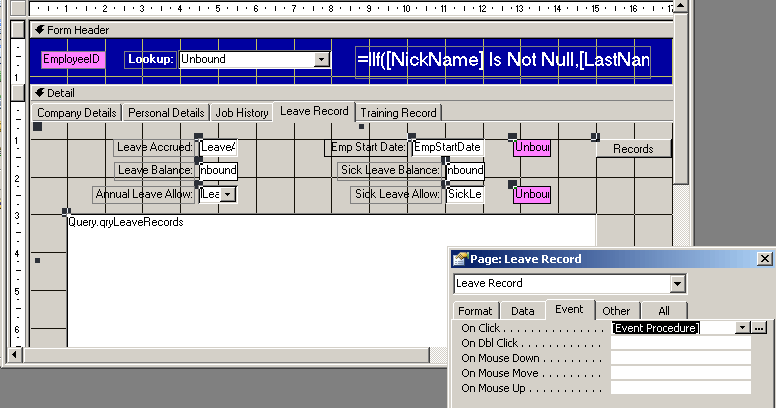
Task: Click the LeaveAccrued text box
Action: [x=218, y=147]
